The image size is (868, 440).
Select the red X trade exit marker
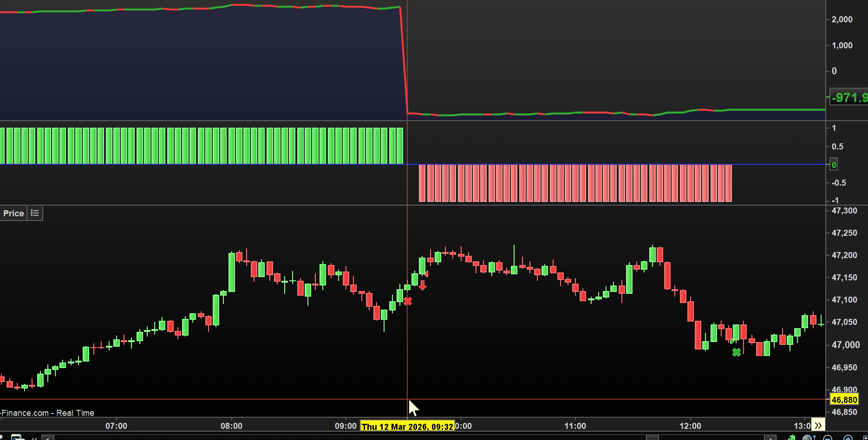(408, 302)
